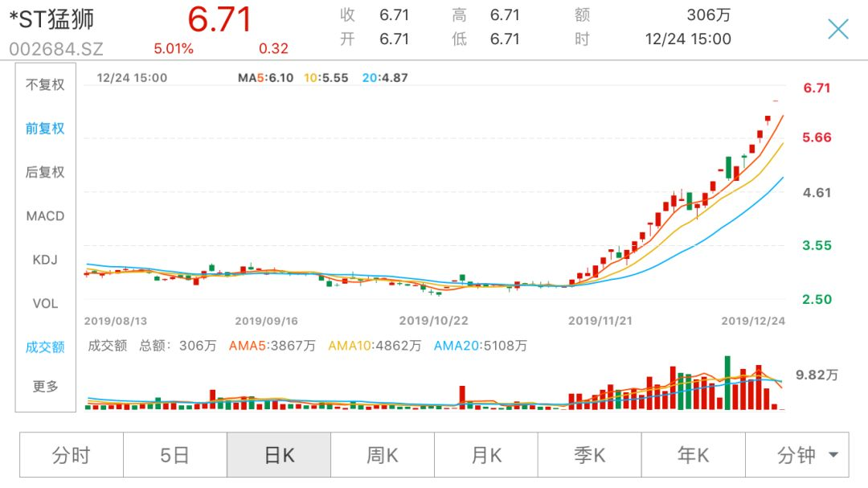Image resolution: width=868 pixels, height=488 pixels.
Task: Click the 3.55 price axis label
Action: click(817, 245)
